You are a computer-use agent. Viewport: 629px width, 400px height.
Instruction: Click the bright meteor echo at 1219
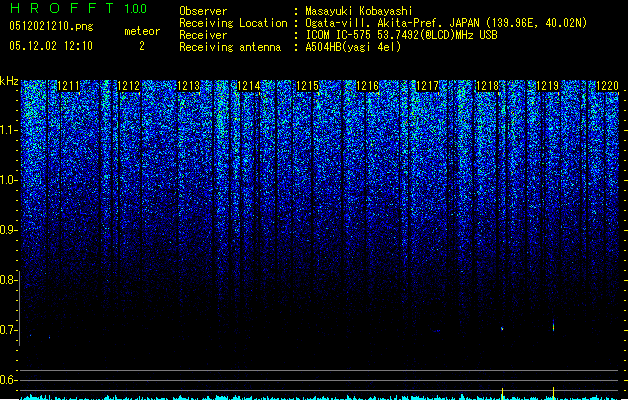554,325
